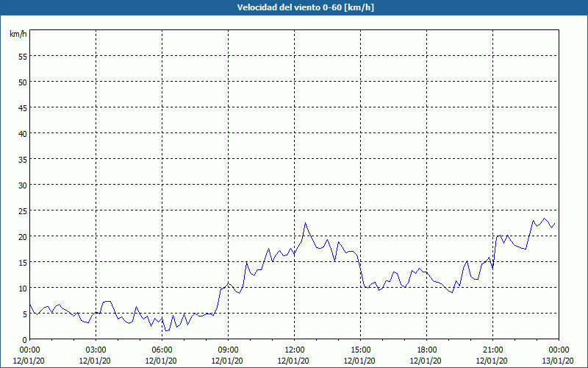Viewport: 588px width, 368px height.
Task: Click the '18:00' time axis label
Action: pos(427,350)
